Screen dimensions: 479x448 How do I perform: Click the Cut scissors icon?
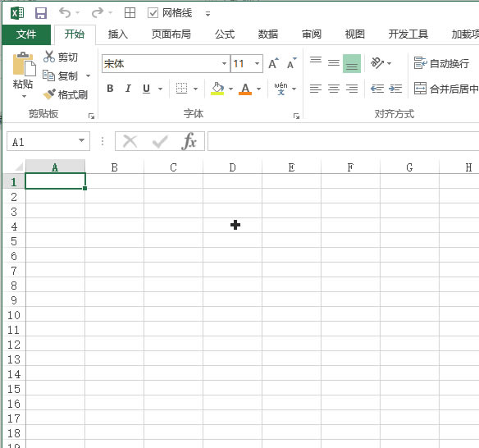49,57
